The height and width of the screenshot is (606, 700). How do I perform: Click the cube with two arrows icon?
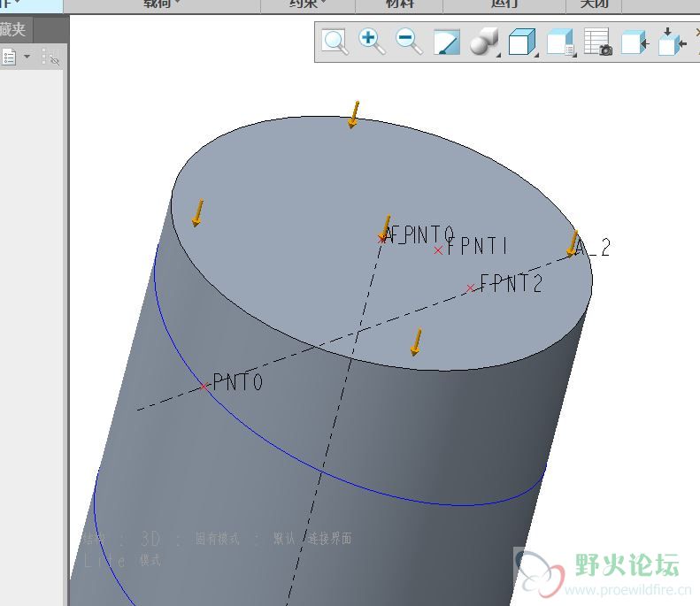click(x=673, y=42)
